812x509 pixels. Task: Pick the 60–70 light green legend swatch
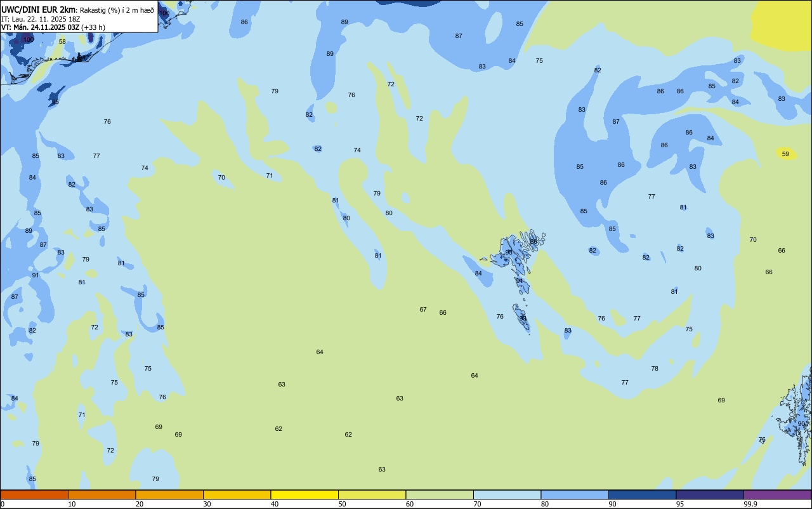(440, 494)
